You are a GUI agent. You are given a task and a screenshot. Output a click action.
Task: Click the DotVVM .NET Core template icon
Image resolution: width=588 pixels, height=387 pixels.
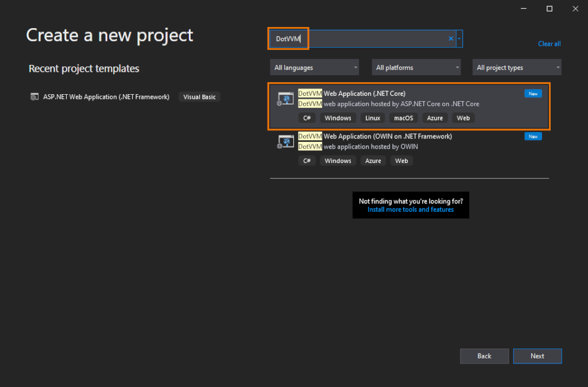[x=285, y=99]
